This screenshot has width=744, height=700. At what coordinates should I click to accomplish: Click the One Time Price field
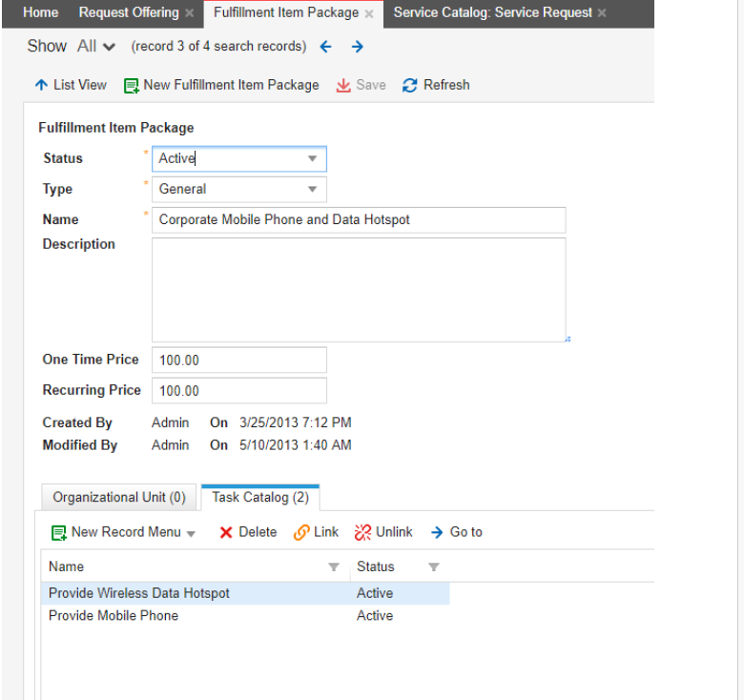pos(239,360)
